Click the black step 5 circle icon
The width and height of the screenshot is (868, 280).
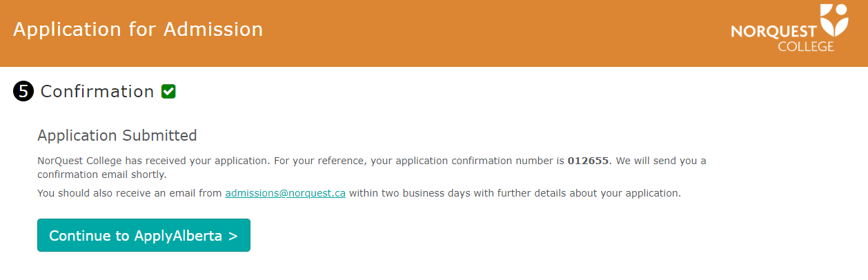coord(23,92)
